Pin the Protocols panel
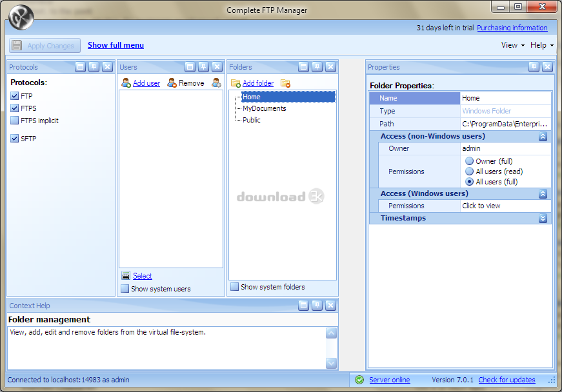 coord(94,66)
